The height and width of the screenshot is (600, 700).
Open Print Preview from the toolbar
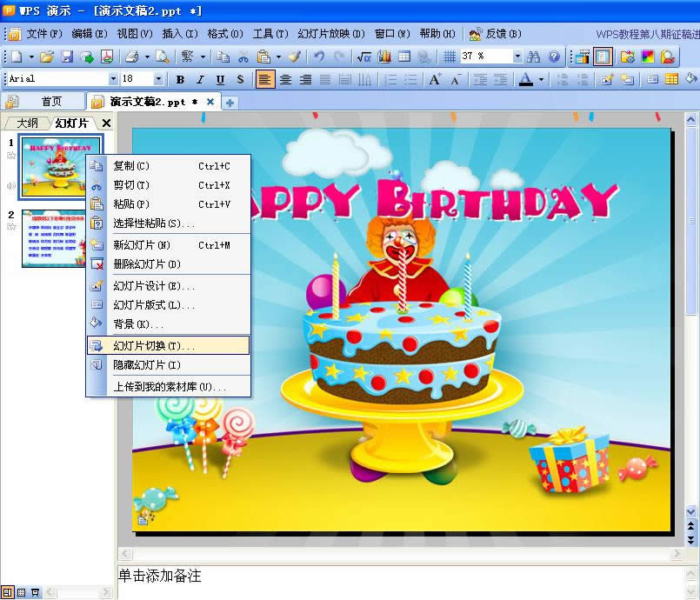[162, 57]
